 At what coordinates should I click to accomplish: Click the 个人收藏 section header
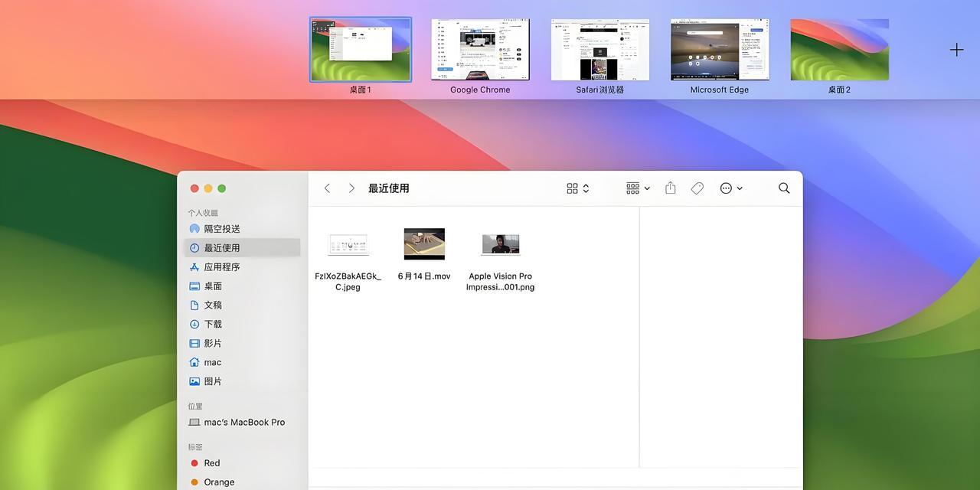tap(203, 213)
